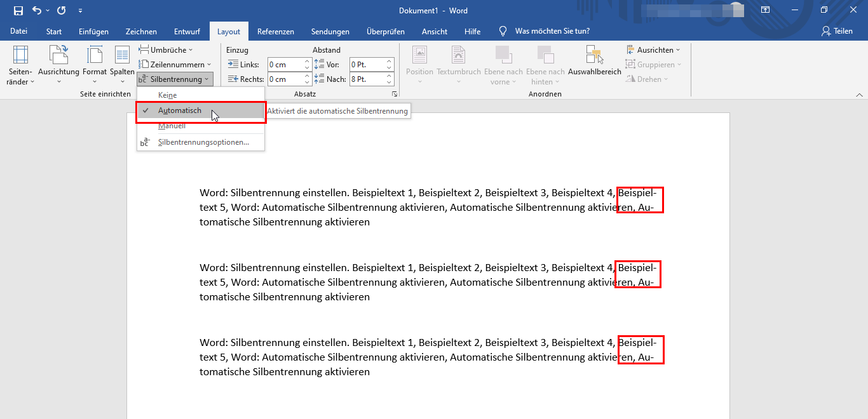Click the Position icon in Anordnen
The width and height of the screenshot is (868, 419).
coord(419,55)
